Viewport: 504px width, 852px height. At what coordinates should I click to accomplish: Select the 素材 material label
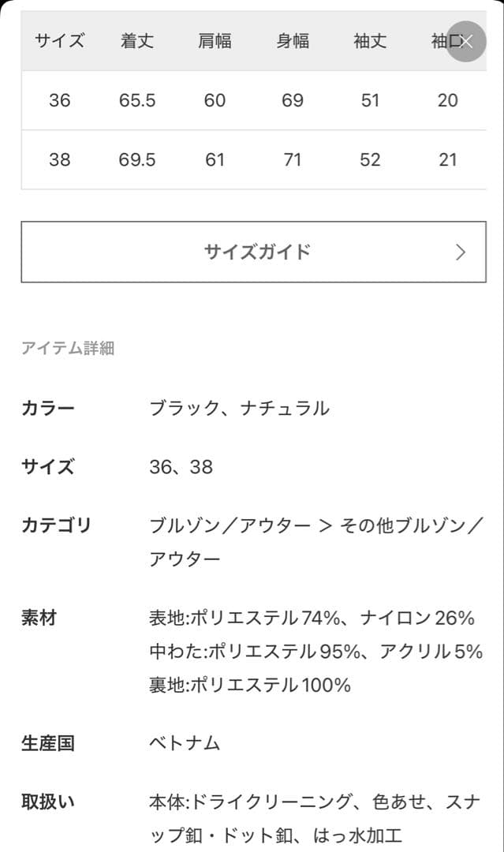39,618
